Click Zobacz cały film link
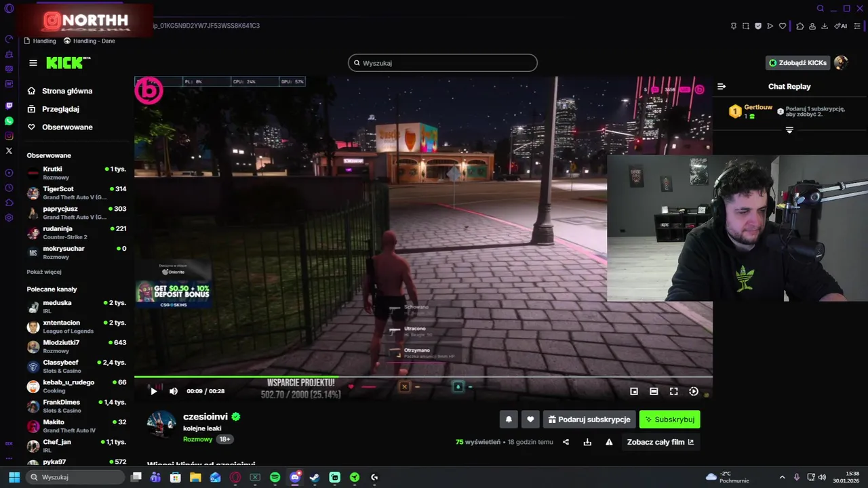This screenshot has height=488, width=868. pos(660,442)
